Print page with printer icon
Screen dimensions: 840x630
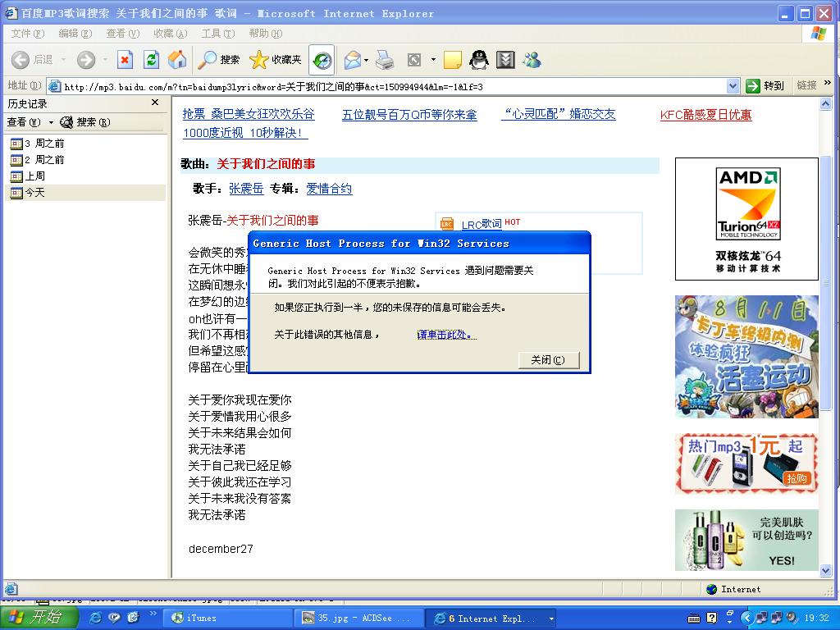coord(385,59)
